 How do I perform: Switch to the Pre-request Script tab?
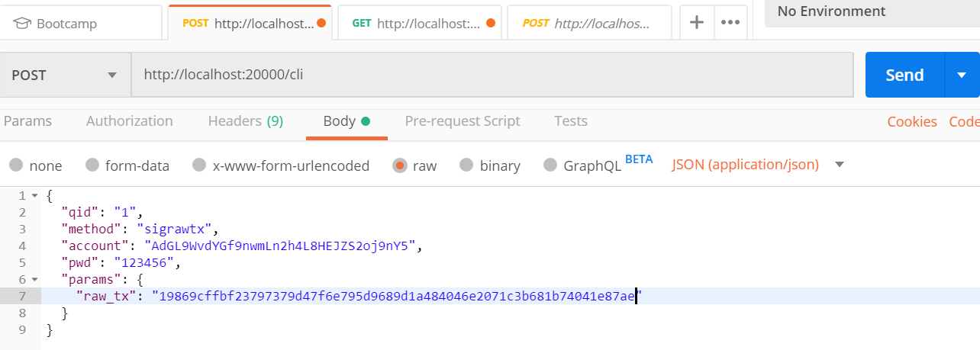click(462, 121)
